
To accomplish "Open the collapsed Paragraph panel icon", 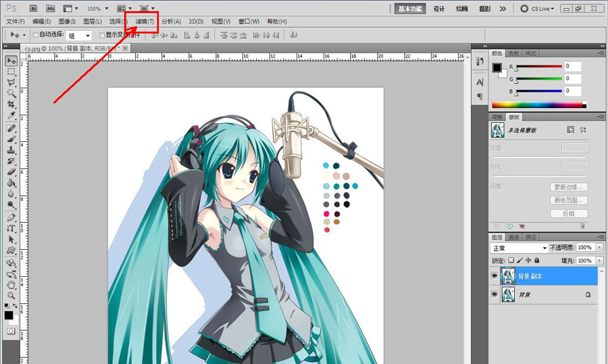I will pos(480,96).
